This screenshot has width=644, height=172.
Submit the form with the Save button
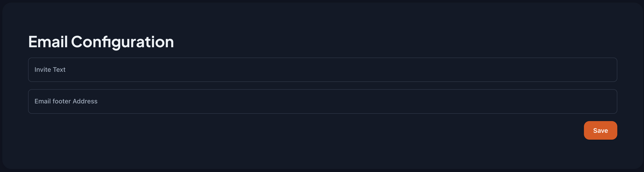(x=600, y=130)
